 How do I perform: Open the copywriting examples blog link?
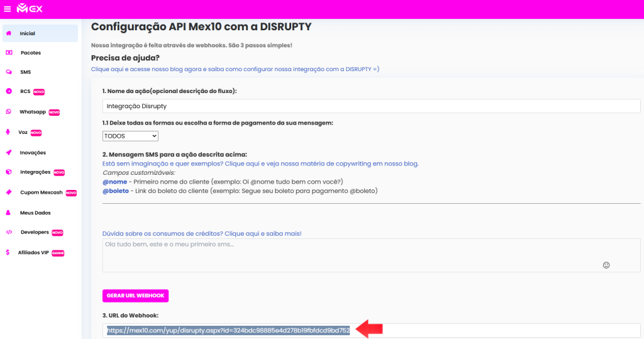point(260,164)
